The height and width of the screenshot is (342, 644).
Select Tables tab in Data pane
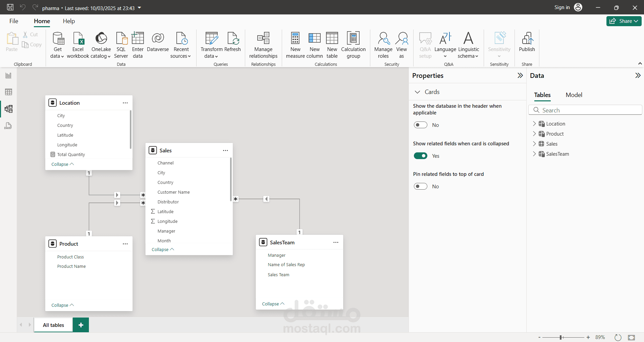542,95
